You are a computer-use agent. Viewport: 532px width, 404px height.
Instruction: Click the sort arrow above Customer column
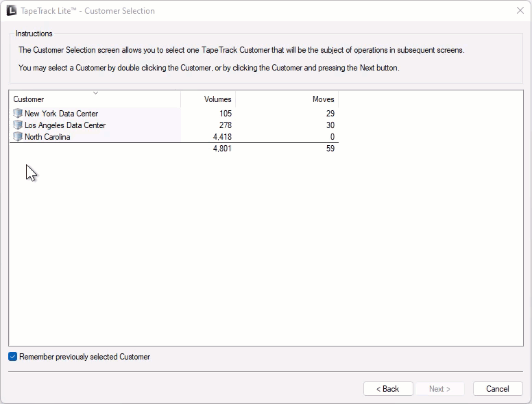click(96, 93)
